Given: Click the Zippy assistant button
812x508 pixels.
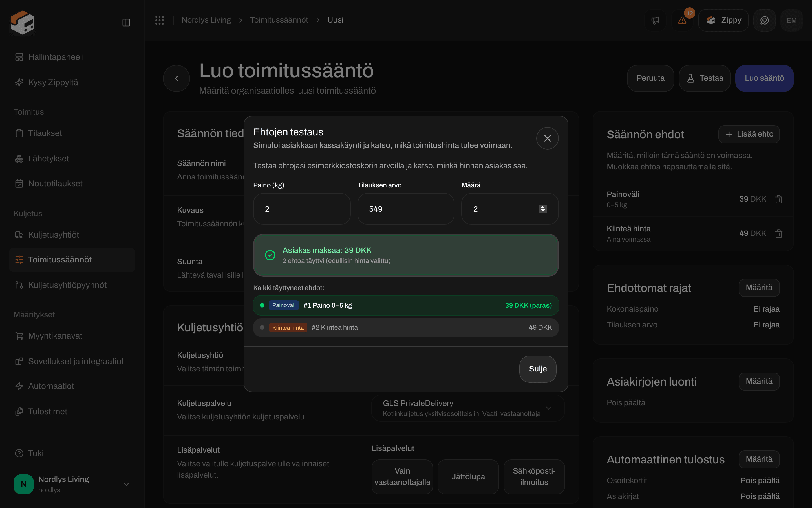Looking at the screenshot, I should [x=723, y=20].
